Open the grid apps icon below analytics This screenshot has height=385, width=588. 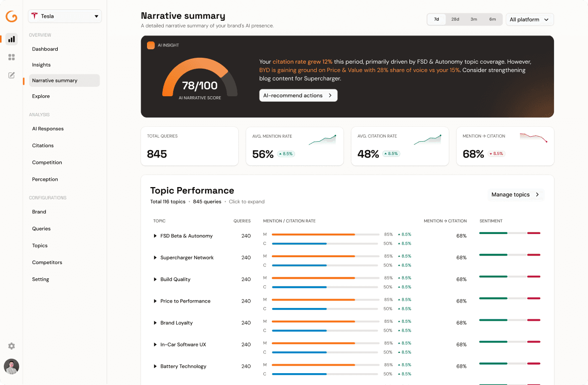(x=11, y=57)
